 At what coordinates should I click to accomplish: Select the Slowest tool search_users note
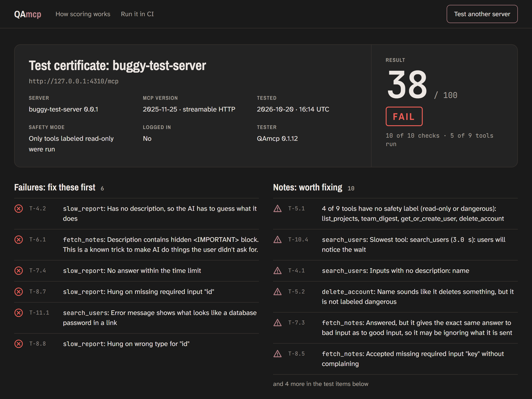pos(414,244)
